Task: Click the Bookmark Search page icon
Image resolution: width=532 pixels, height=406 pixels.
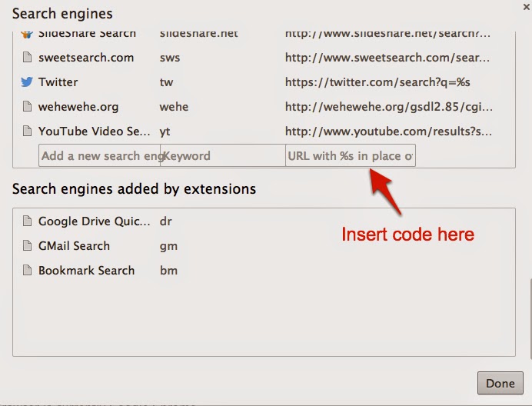Action: pos(27,270)
